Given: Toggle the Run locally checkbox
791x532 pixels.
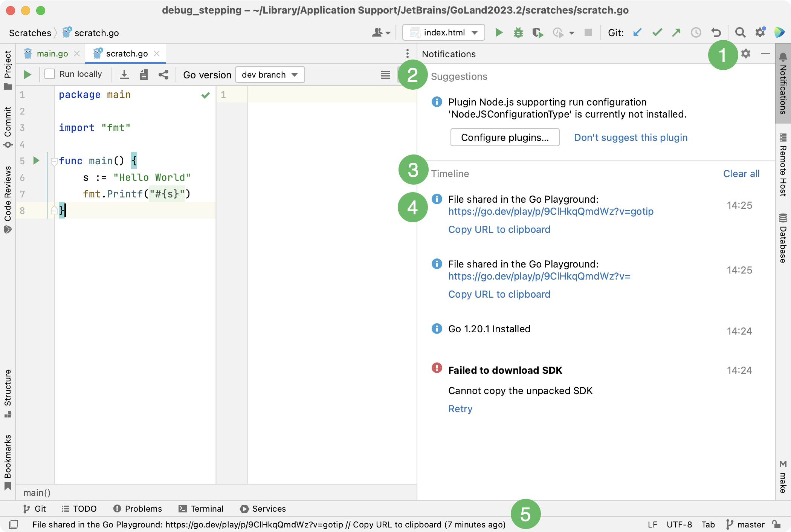Looking at the screenshot, I should click(49, 74).
